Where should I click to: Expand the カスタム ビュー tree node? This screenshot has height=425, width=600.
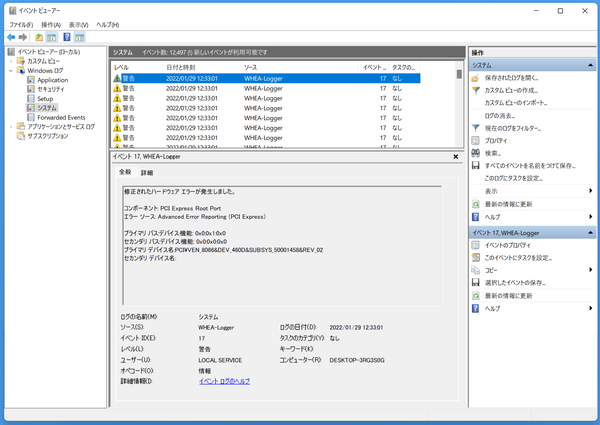(x=11, y=61)
